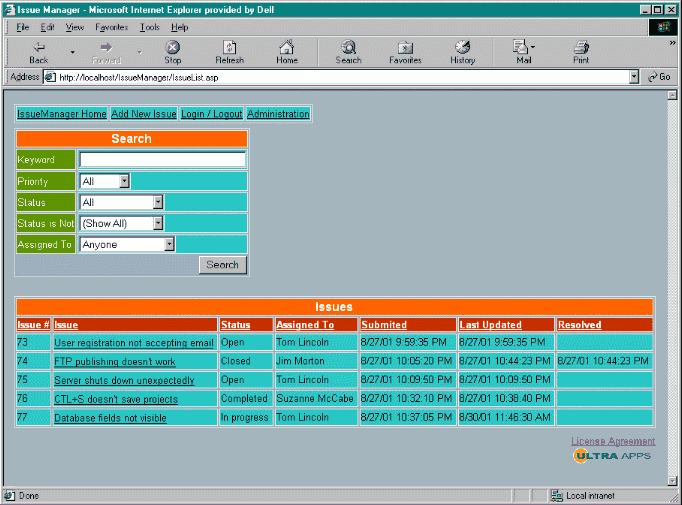682x505 pixels.
Task: Click the Search button in form
Action: 222,265
